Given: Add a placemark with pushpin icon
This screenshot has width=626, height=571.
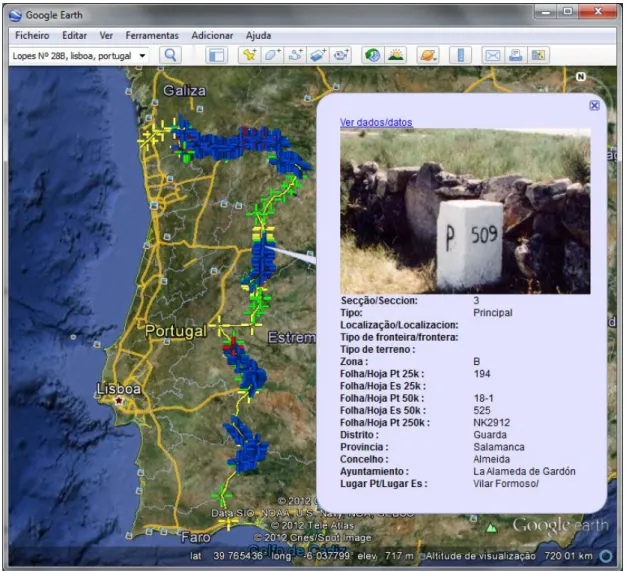Looking at the screenshot, I should tap(250, 55).
